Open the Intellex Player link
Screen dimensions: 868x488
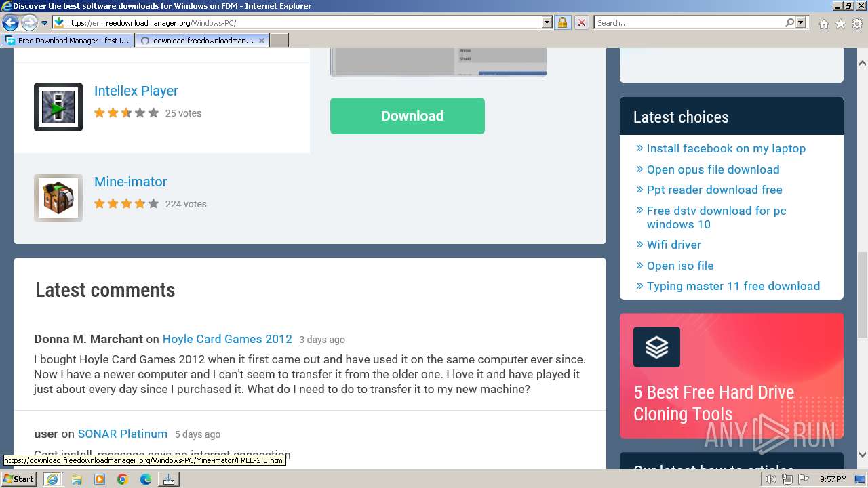point(136,91)
